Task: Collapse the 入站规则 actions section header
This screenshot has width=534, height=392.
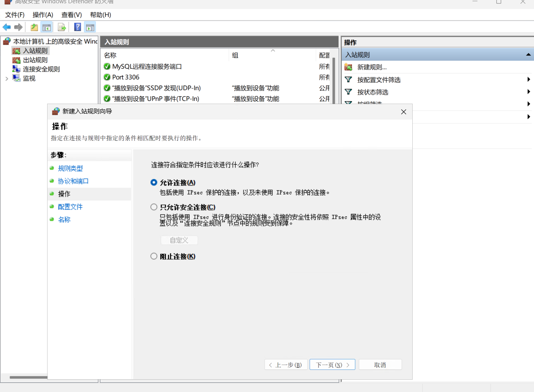Action: [x=528, y=54]
